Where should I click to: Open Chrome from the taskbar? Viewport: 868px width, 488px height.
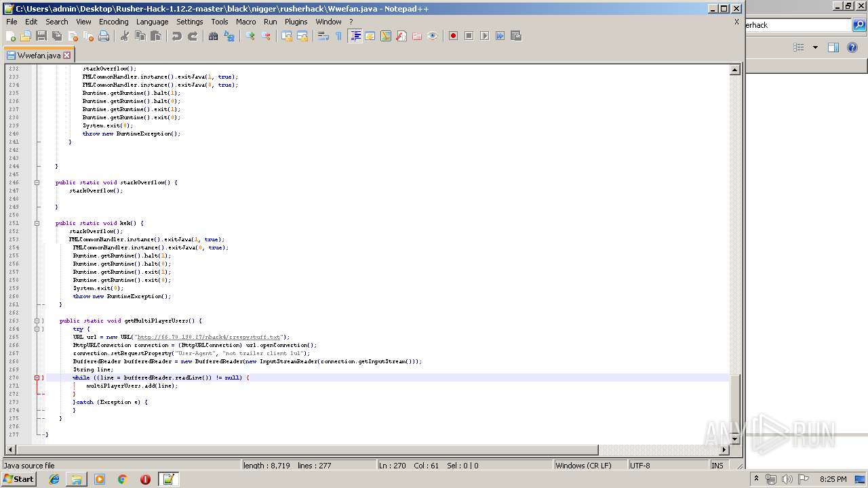point(123,479)
